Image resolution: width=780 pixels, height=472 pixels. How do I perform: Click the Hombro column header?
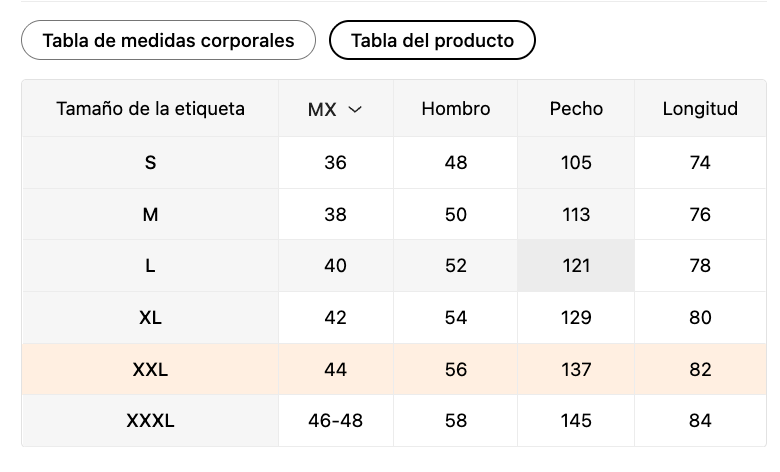(456, 109)
